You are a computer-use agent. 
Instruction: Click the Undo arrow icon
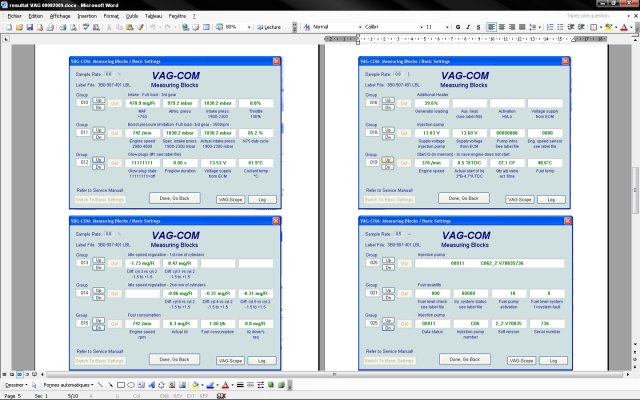(x=153, y=27)
